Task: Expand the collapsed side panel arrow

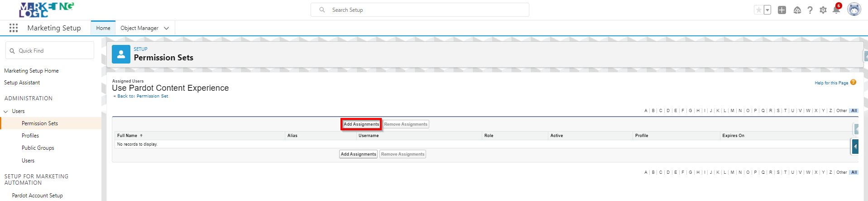Action: click(855, 147)
